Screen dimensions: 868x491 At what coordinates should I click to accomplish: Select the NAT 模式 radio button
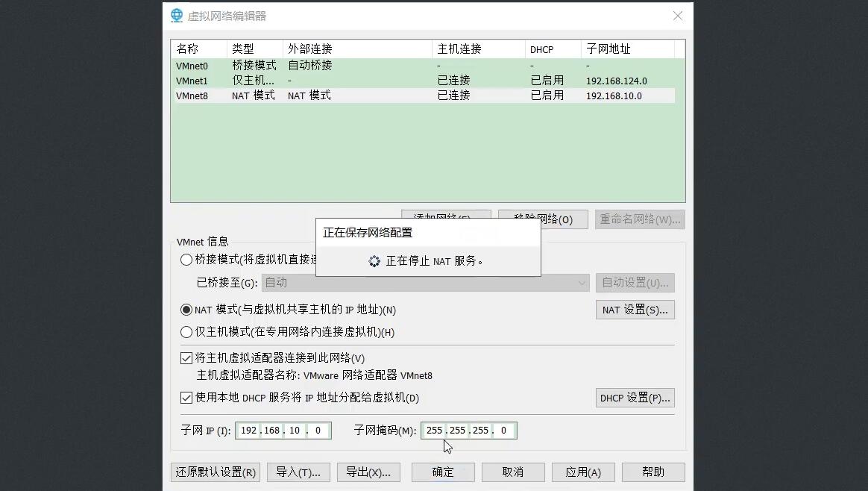point(186,310)
